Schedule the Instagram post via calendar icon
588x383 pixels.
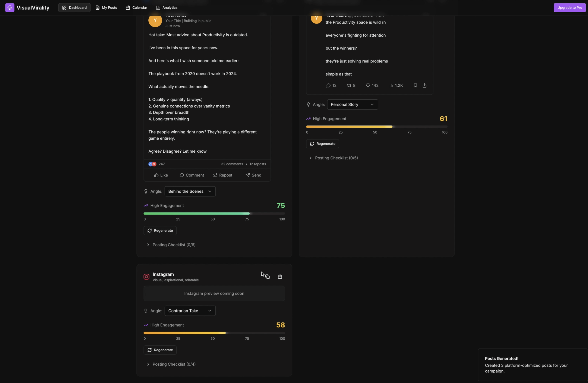[x=280, y=277]
